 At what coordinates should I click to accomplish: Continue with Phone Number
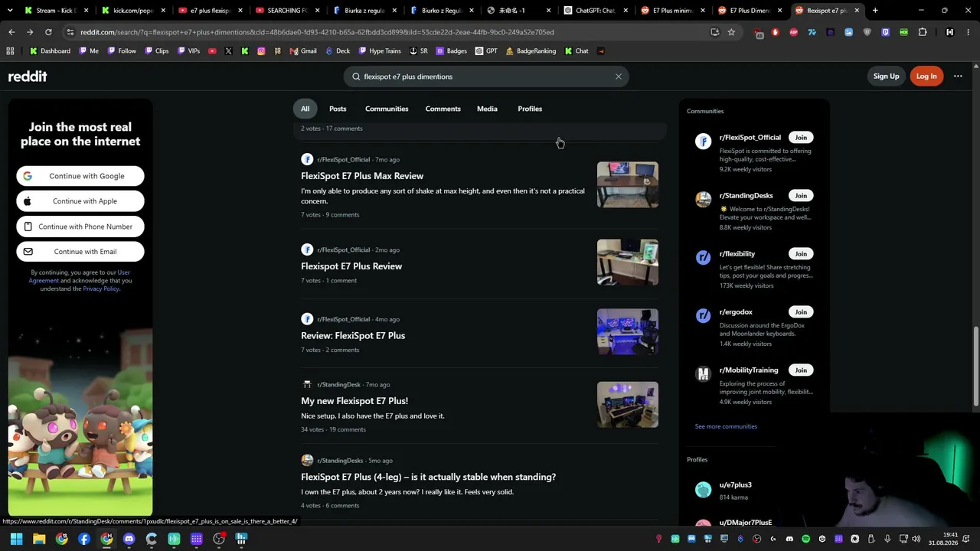80,227
